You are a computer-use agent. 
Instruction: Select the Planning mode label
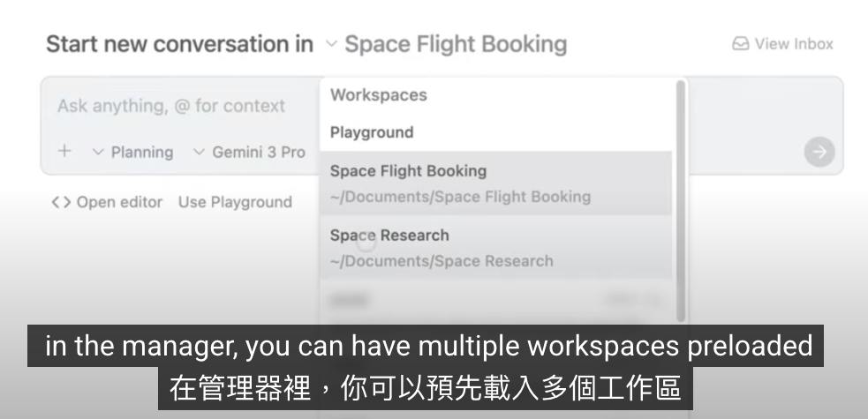141,153
